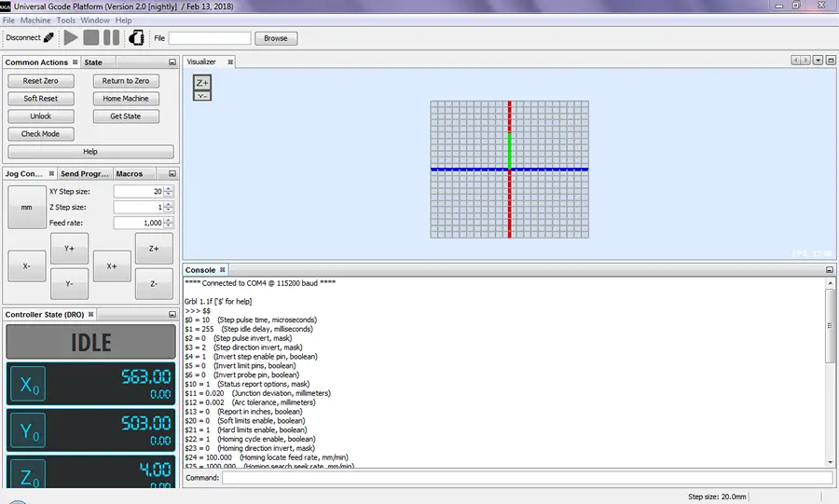839x504 pixels.
Task: Open the Machine menu
Action: coord(35,20)
